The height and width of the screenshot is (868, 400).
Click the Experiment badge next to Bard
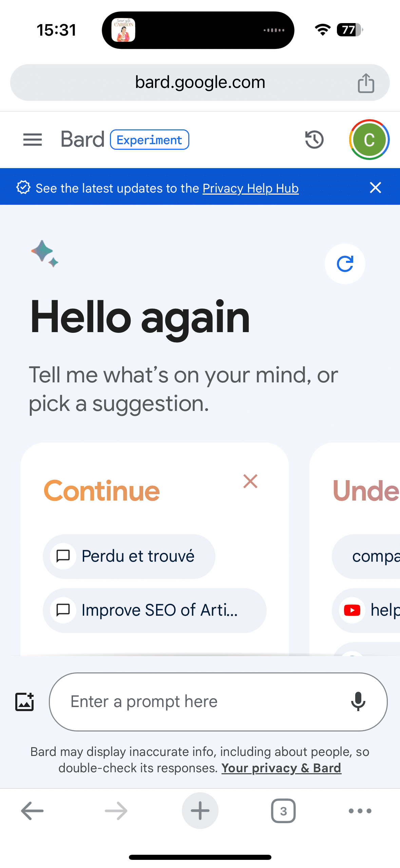point(149,139)
